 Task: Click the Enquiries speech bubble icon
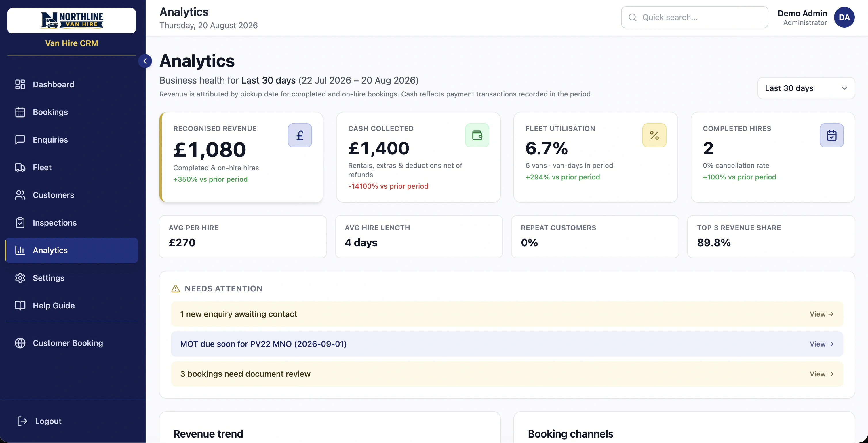[20, 140]
